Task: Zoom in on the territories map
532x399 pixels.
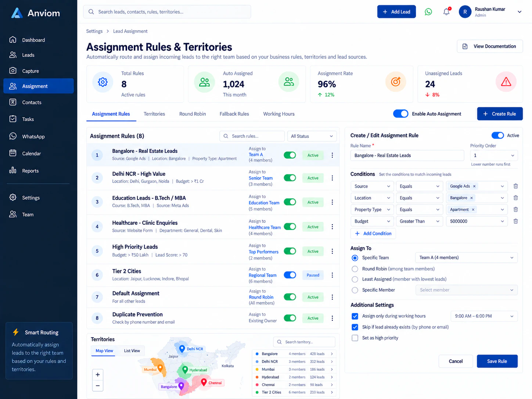Action: coord(98,375)
